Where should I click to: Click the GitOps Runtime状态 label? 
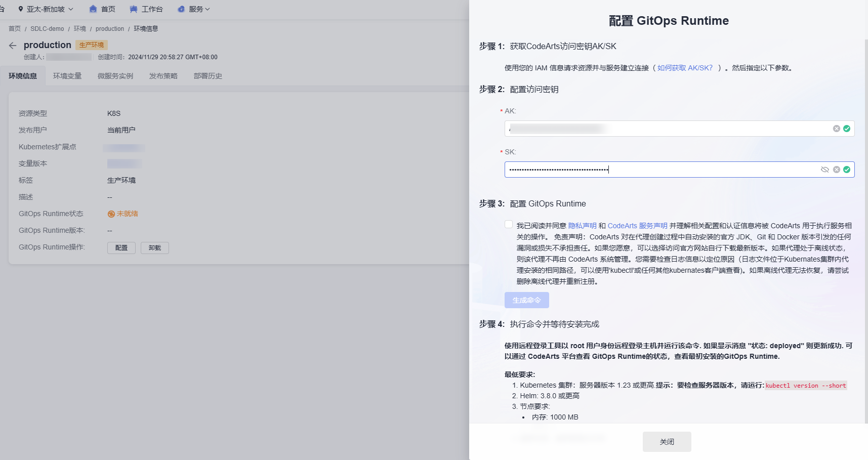click(51, 214)
